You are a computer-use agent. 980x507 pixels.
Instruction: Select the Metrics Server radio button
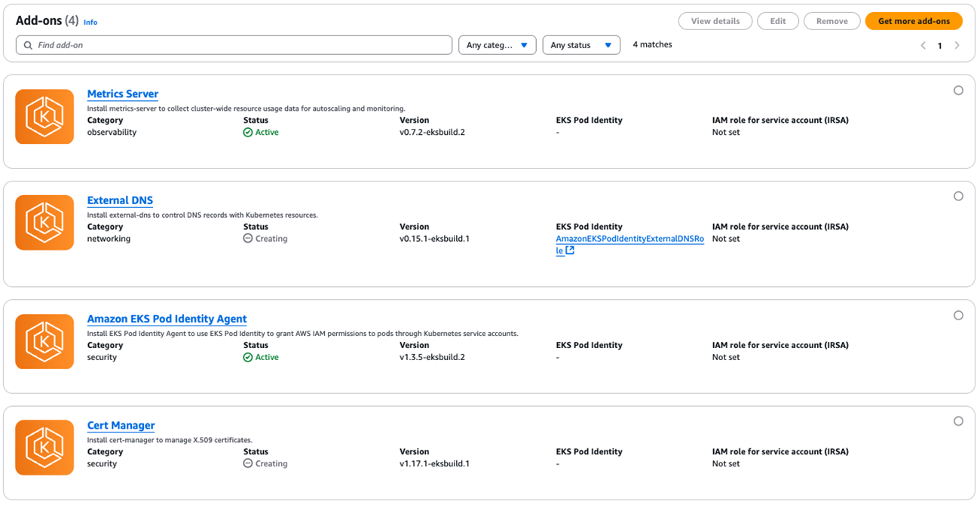[958, 90]
